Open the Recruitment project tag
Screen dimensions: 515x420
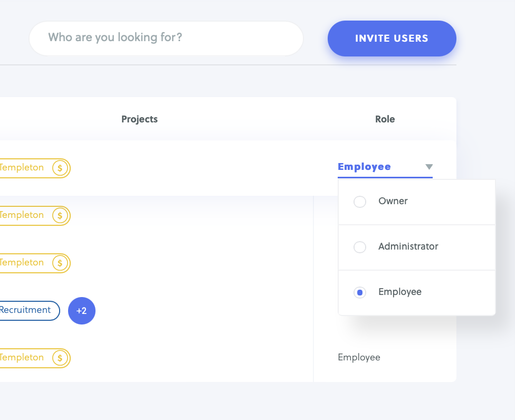coord(29,311)
